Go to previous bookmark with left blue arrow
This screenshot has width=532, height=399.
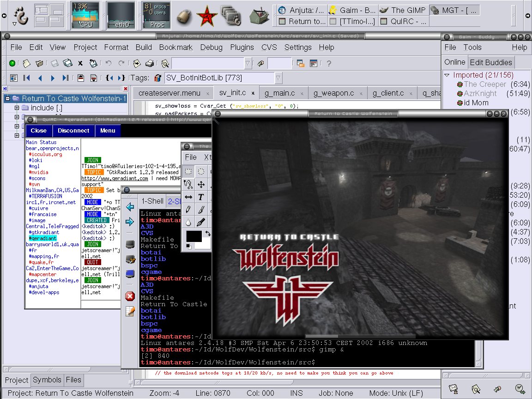40,78
